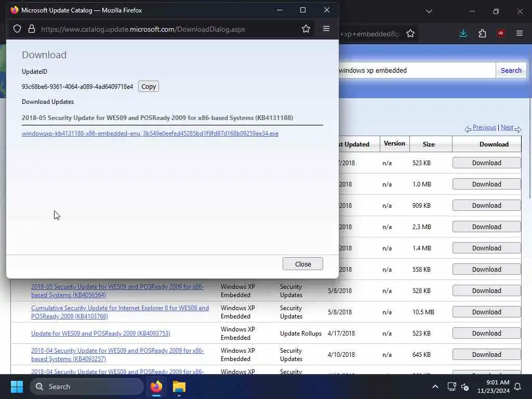Click the 4/17/2018 date cell
532x399 pixels.
coord(341,334)
